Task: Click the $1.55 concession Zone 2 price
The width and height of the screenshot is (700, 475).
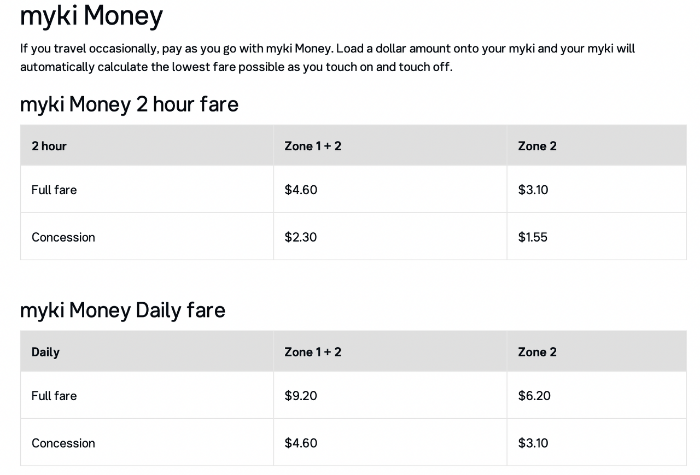Action: pos(533,237)
